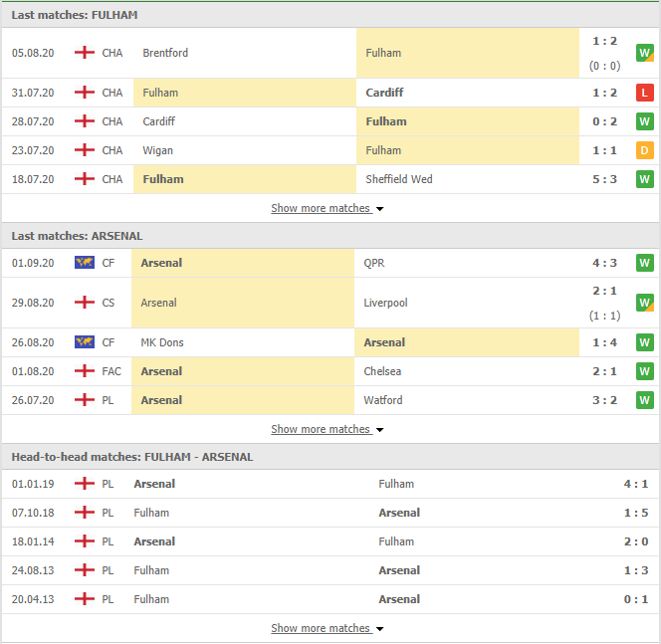Click England flag on 26.07.20 Watford row
661x644 pixels.
85,400
